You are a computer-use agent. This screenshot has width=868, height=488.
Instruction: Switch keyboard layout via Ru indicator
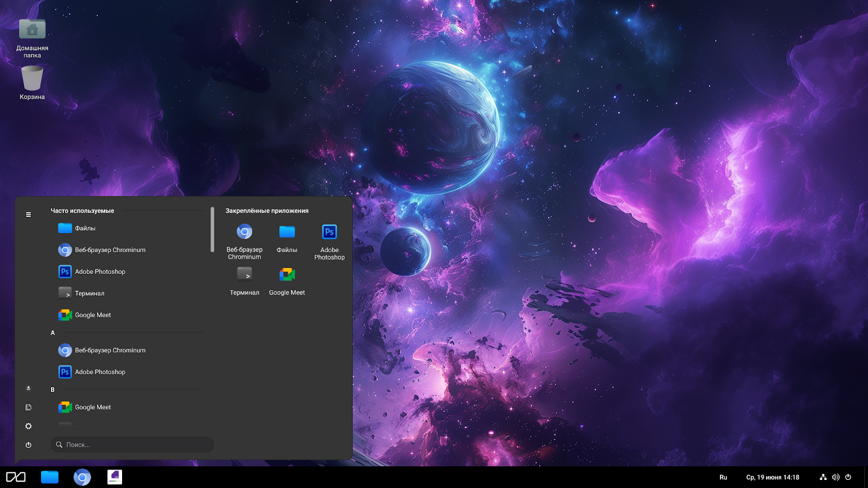click(723, 477)
